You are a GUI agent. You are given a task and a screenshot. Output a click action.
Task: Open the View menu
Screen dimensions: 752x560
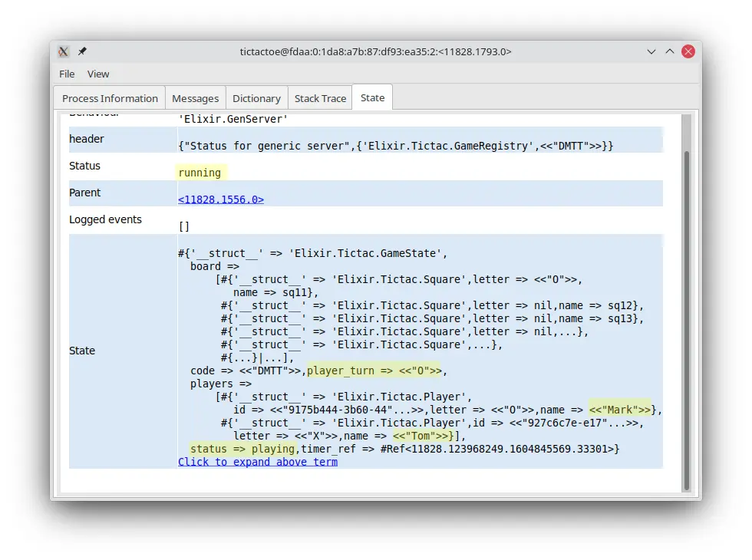pyautogui.click(x=98, y=74)
